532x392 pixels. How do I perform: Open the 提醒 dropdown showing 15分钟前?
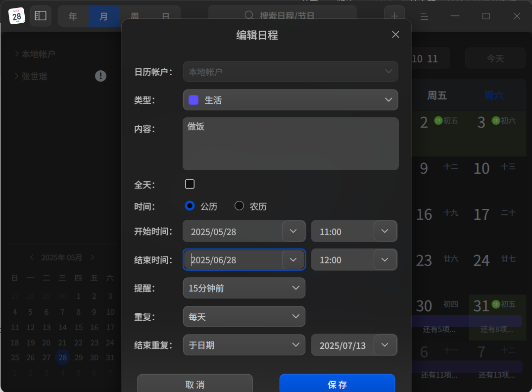pyautogui.click(x=244, y=288)
